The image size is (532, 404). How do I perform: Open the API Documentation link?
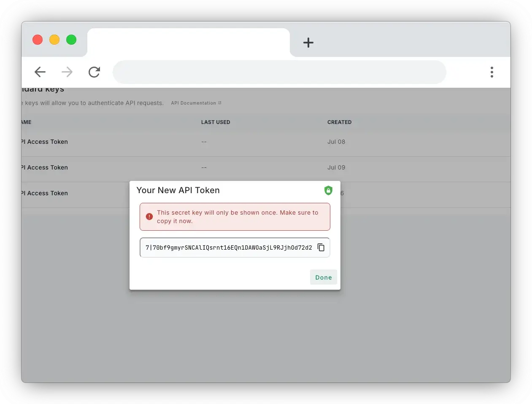pyautogui.click(x=196, y=103)
